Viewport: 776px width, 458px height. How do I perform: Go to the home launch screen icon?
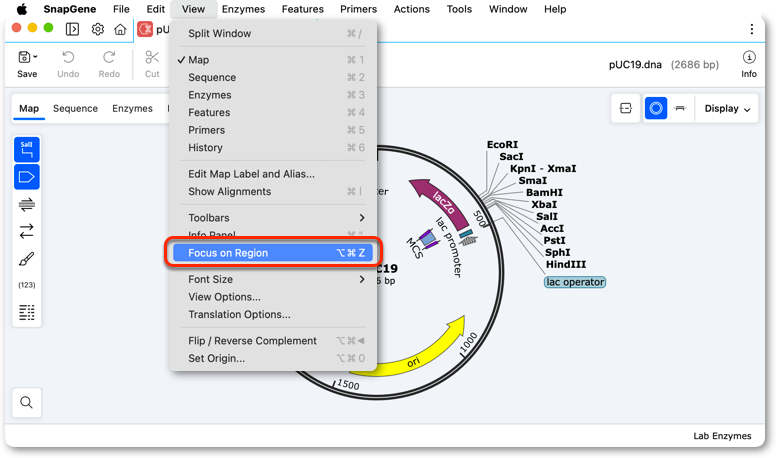click(120, 29)
